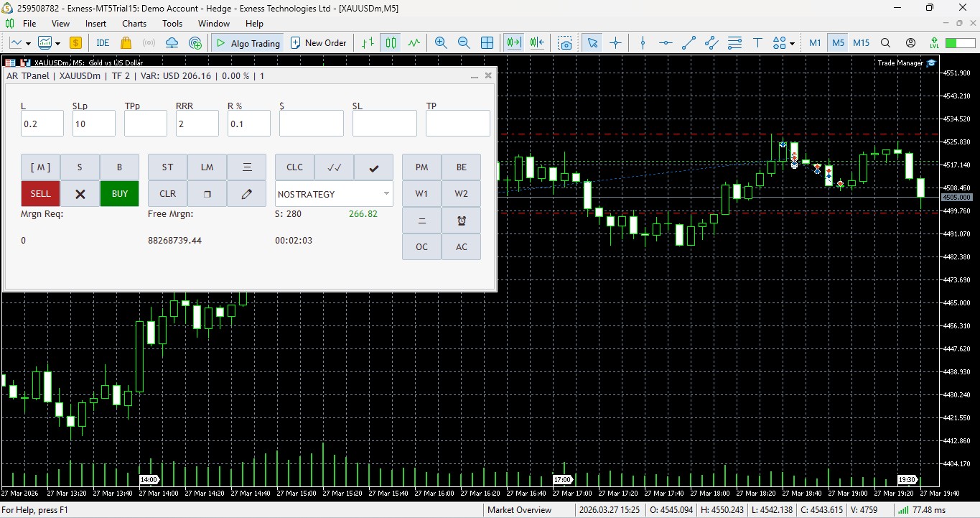This screenshot has height=518, width=980.
Task: Select the Crosshair tool
Action: pyautogui.click(x=615, y=42)
